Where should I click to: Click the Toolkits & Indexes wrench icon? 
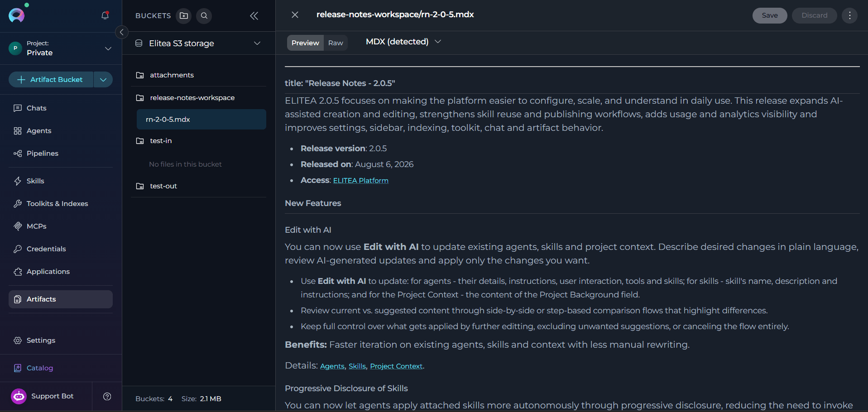click(18, 204)
